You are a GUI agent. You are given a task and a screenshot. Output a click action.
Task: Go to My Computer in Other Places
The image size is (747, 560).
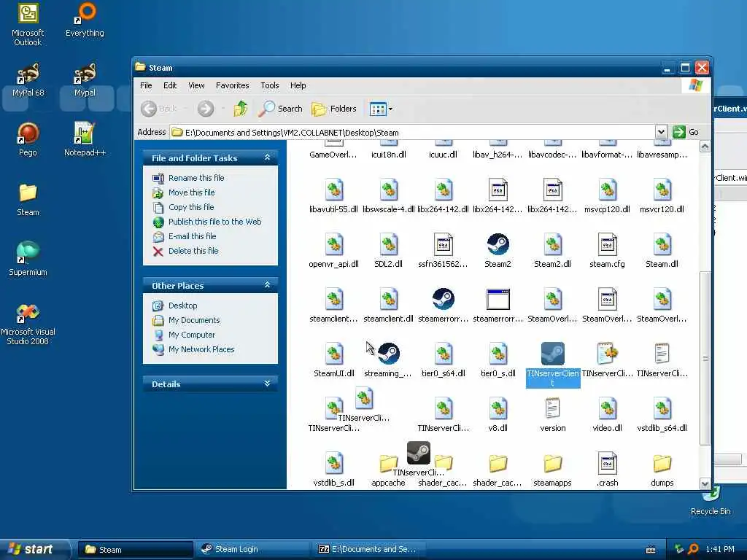coord(192,335)
